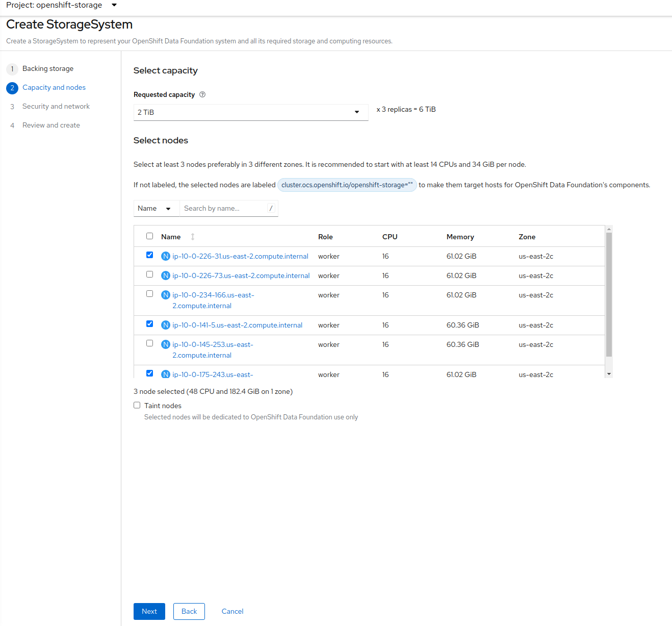672x626 pixels.
Task: Open the Project openshift-storage dropdown
Action: [62, 5]
